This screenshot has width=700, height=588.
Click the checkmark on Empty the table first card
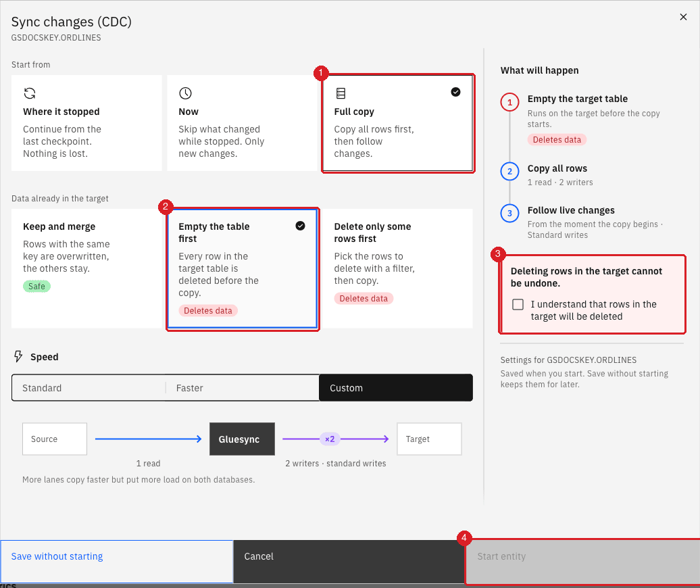point(301,226)
